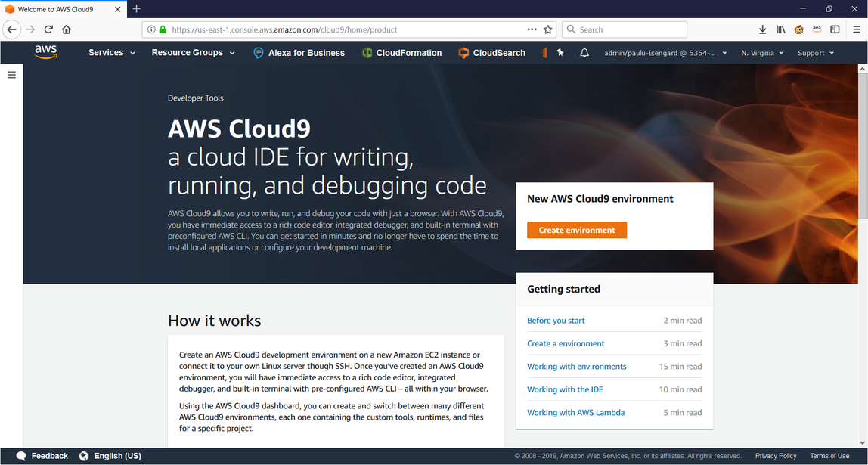Click the Create environment button
The height and width of the screenshot is (465, 868).
coord(577,231)
